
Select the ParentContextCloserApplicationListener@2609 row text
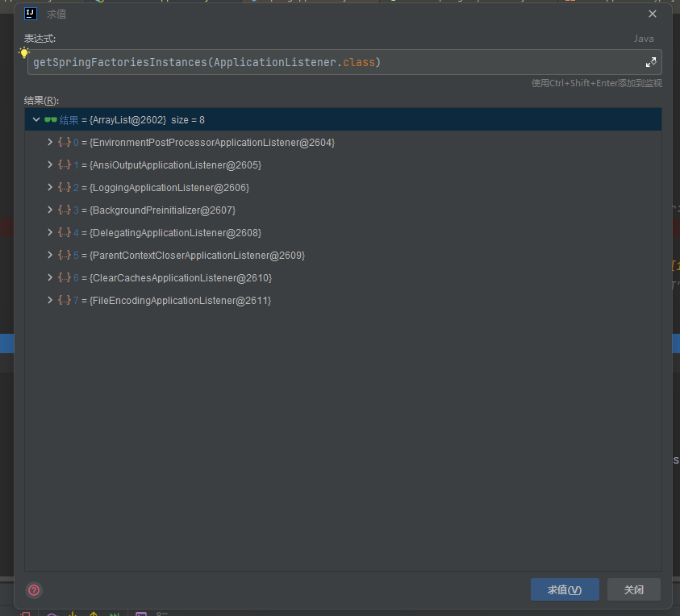198,256
